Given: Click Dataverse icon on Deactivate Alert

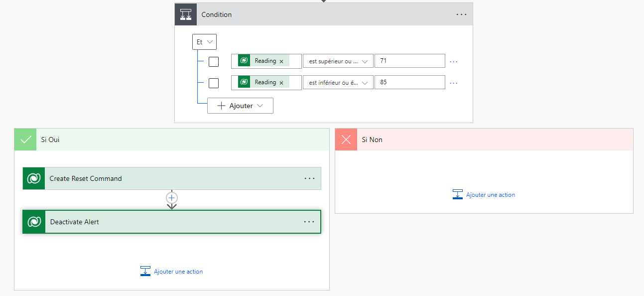Looking at the screenshot, I should click(34, 222).
